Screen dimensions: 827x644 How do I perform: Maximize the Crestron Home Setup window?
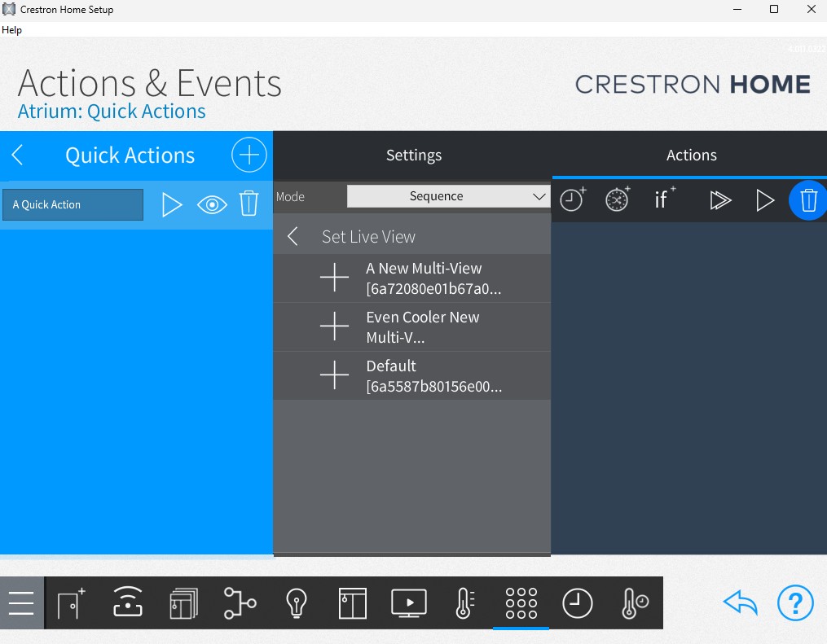tap(774, 10)
